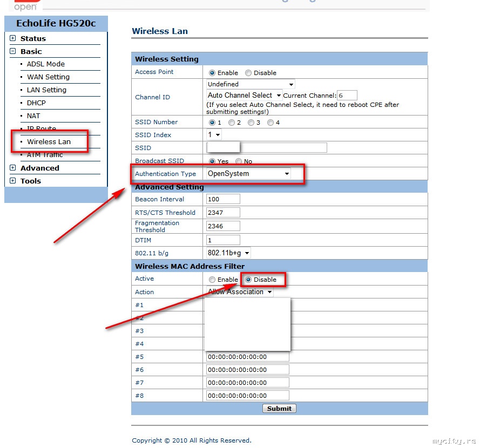Go to WAN Setting page

pos(48,77)
